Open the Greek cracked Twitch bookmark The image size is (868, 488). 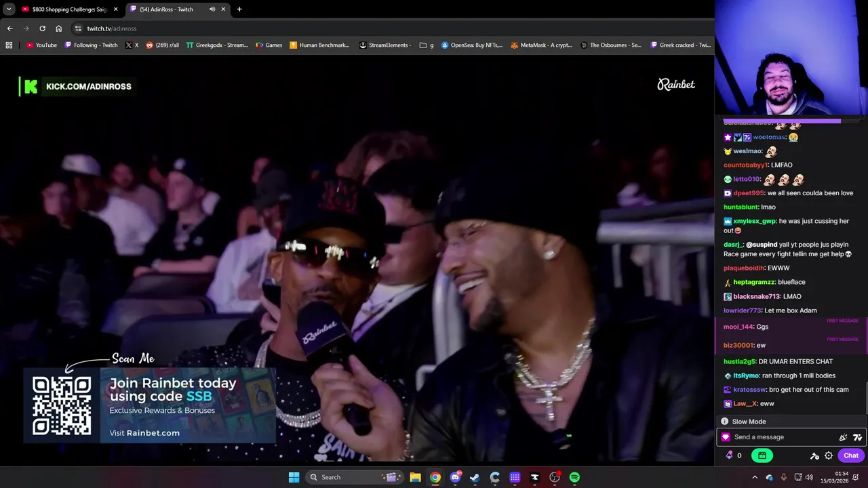click(x=680, y=45)
